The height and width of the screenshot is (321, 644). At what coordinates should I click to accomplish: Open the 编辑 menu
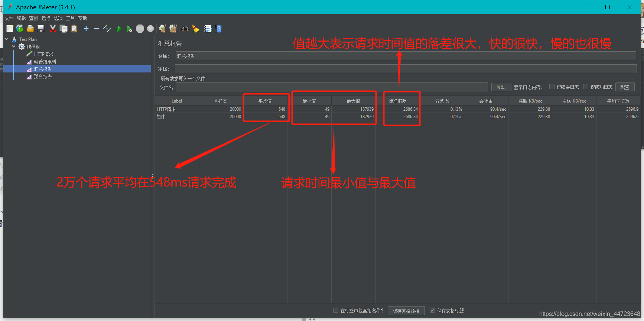21,18
